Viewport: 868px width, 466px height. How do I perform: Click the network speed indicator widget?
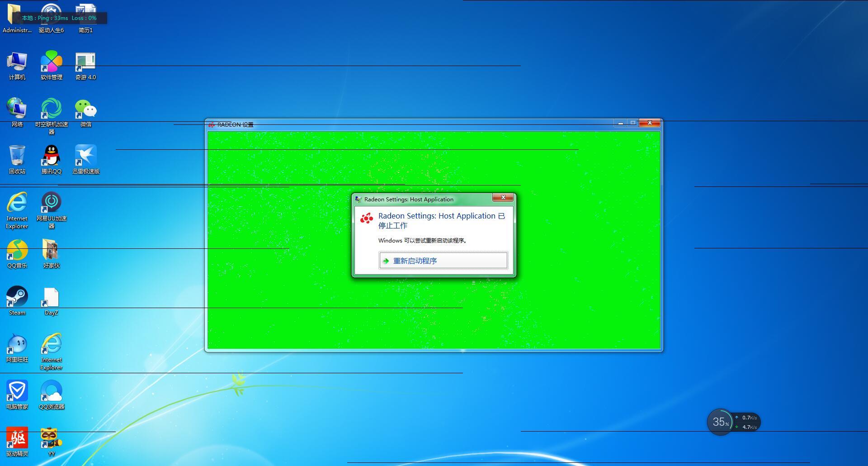pos(746,422)
